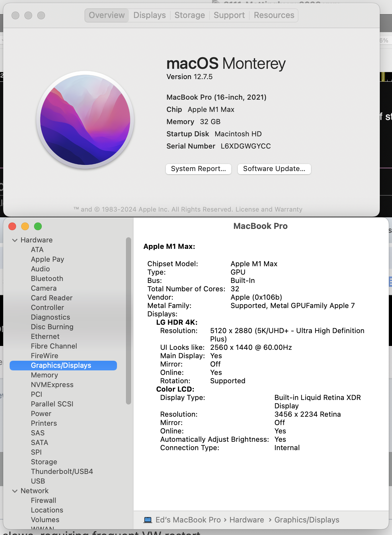Viewport: 392px width, 535px height.
Task: Select Thunderbolt/USB4 in sidebar
Action: 62,471
